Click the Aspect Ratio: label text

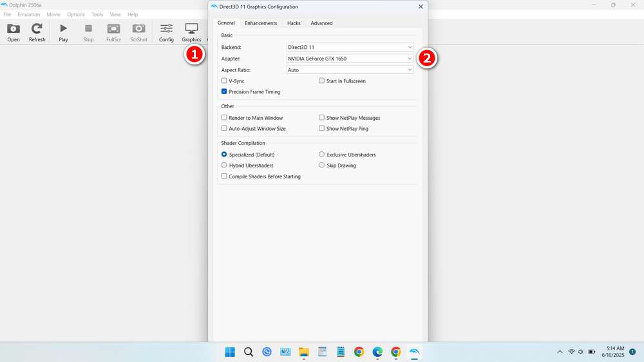coord(236,70)
